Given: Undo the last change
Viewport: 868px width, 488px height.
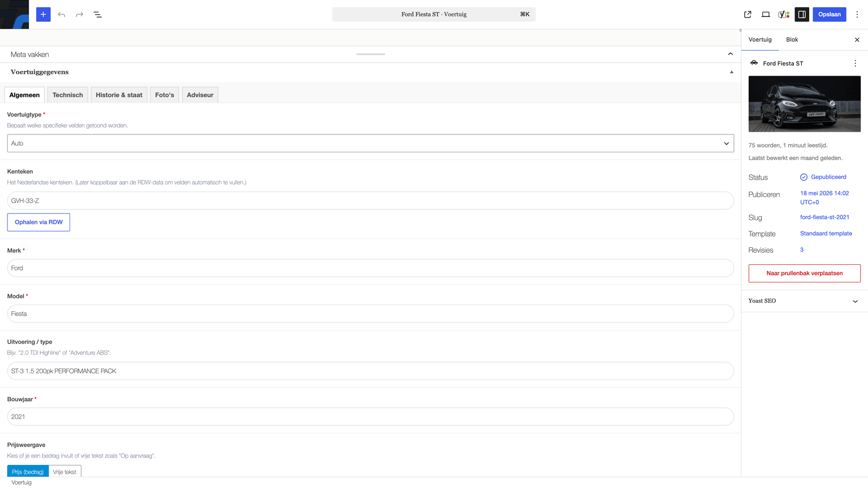Looking at the screenshot, I should [62, 14].
